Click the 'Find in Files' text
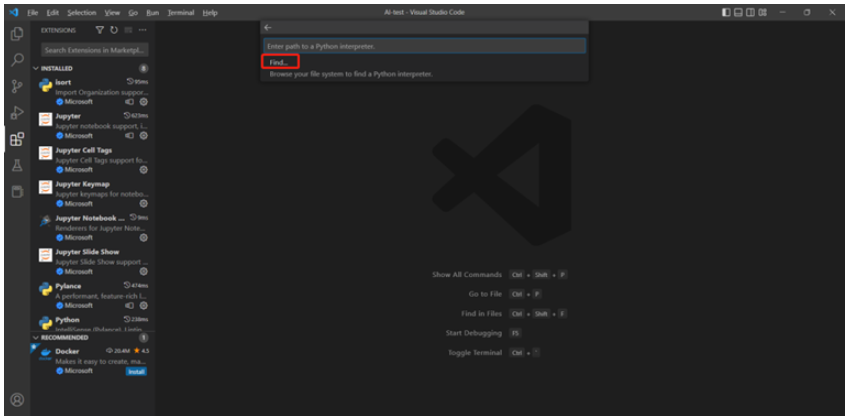The height and width of the screenshot is (416, 850). click(481, 313)
